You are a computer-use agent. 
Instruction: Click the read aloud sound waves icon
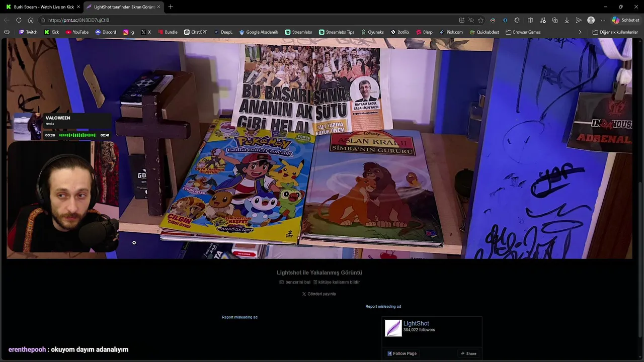(x=505, y=20)
